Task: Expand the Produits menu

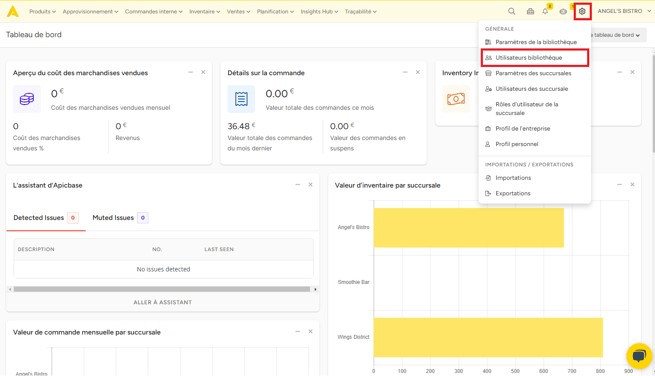Action: 42,12
